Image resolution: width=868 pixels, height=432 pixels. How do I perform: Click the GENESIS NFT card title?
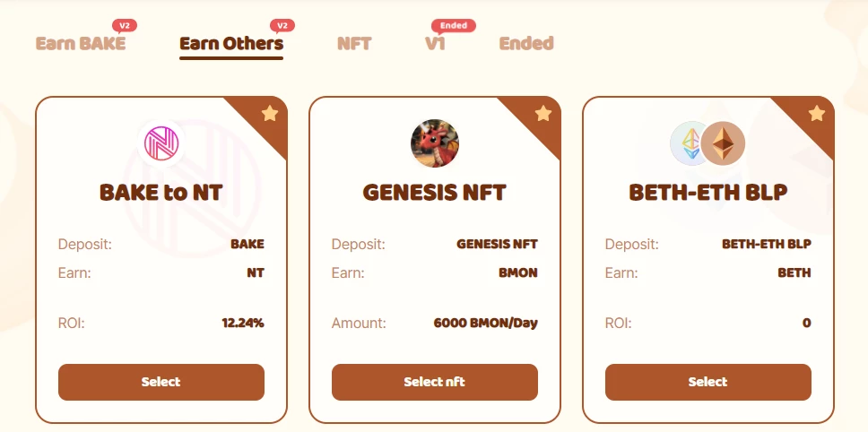tap(435, 193)
